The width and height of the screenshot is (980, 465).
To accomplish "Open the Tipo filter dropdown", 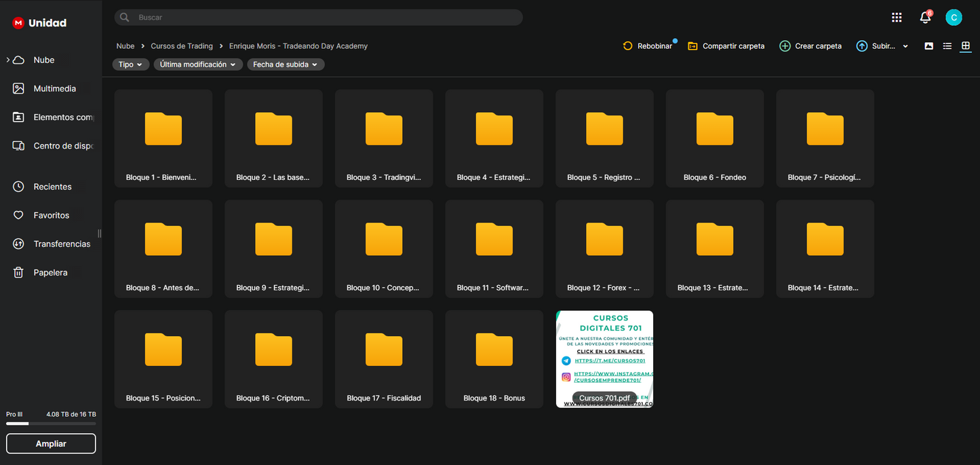I will 130,64.
